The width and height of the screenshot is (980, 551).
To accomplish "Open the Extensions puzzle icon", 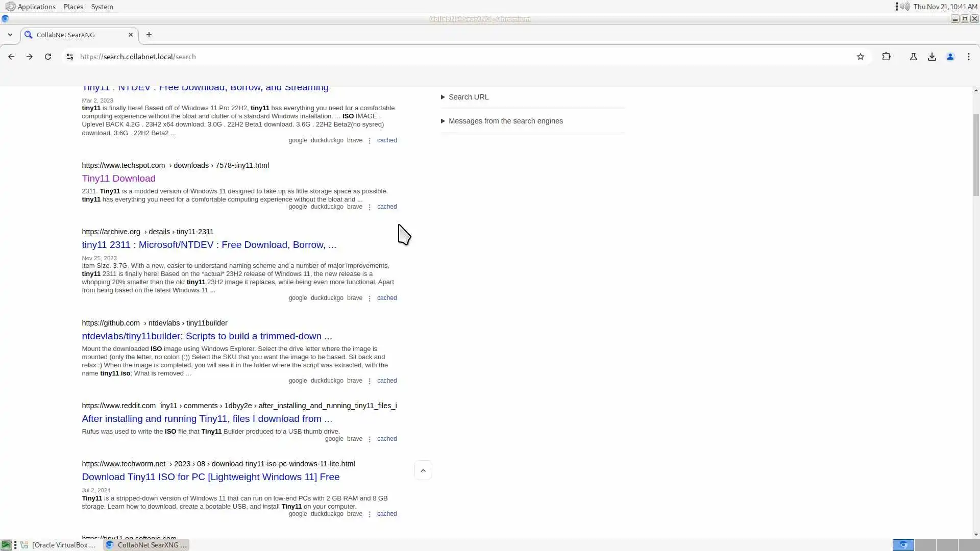I will pos(887,57).
